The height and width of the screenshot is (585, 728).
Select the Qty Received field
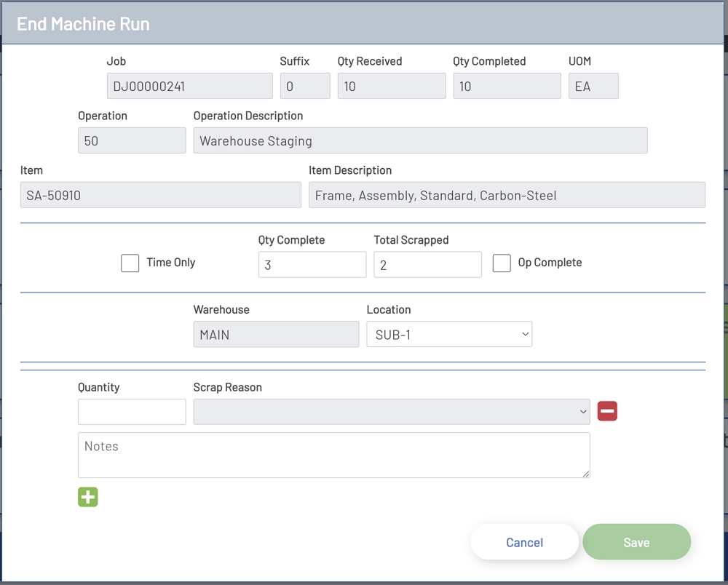click(x=391, y=87)
